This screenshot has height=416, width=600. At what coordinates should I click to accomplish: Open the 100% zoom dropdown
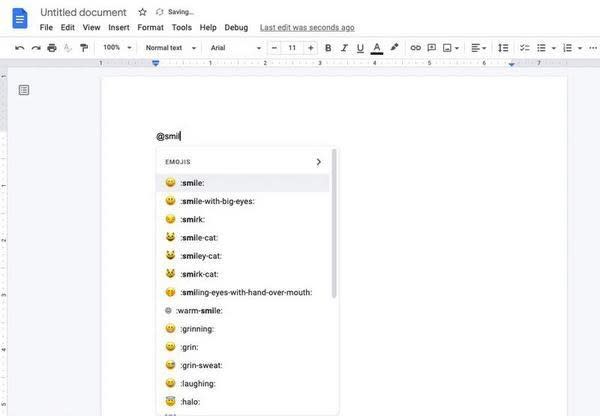[x=116, y=47]
